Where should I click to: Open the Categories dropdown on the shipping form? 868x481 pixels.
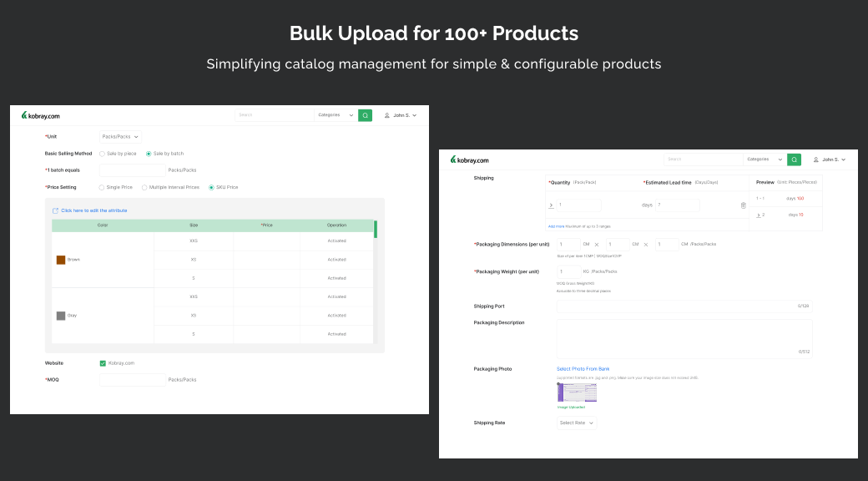coord(765,159)
